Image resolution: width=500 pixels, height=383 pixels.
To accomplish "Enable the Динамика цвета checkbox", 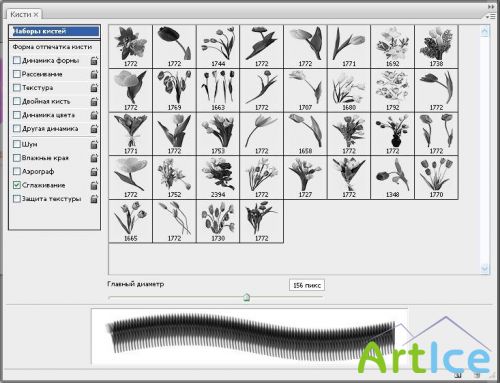I will tap(17, 115).
